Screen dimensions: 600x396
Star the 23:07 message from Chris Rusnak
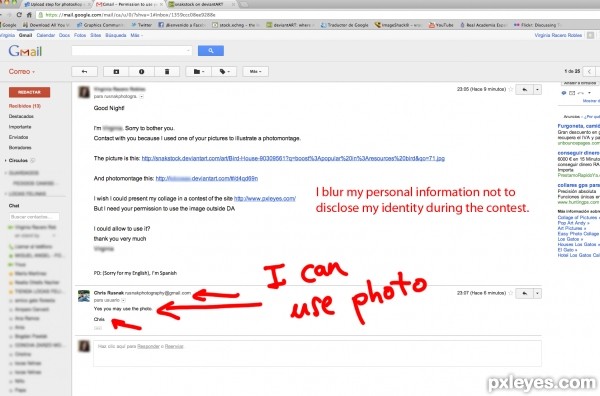click(x=510, y=293)
